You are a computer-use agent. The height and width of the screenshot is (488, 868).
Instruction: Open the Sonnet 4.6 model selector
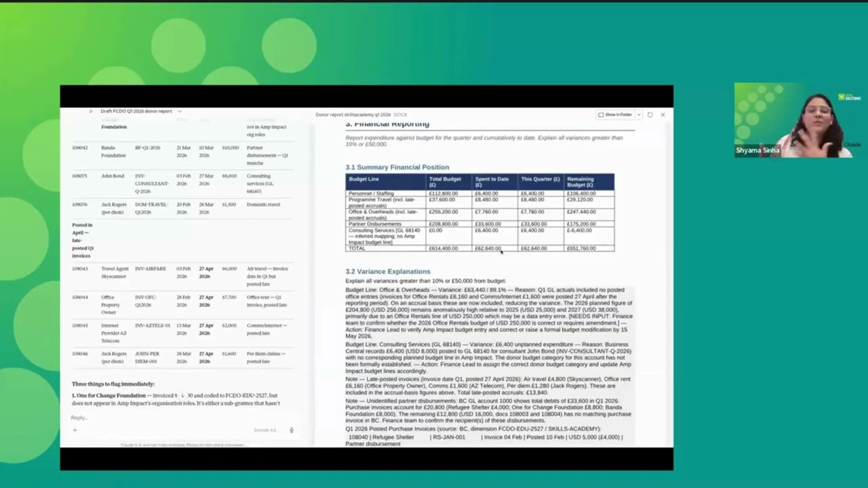coord(265,430)
